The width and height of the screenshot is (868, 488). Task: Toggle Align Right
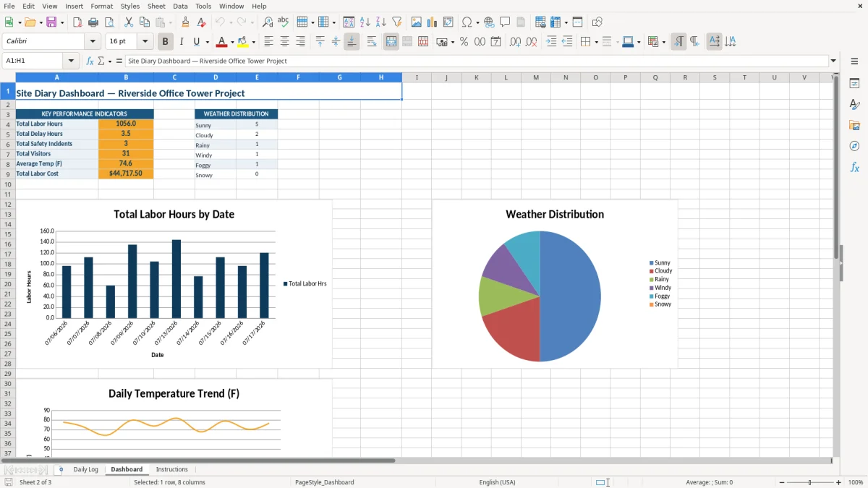point(300,42)
